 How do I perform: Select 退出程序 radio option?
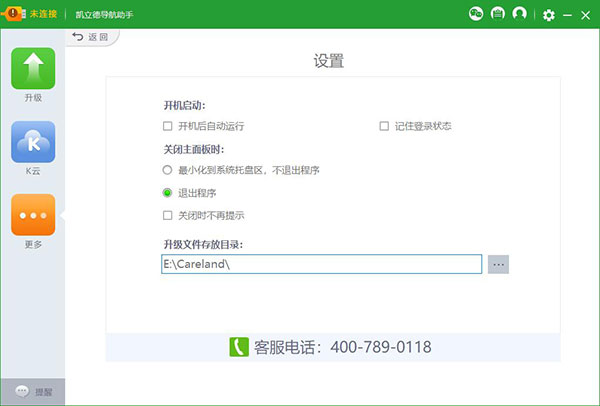(167, 192)
